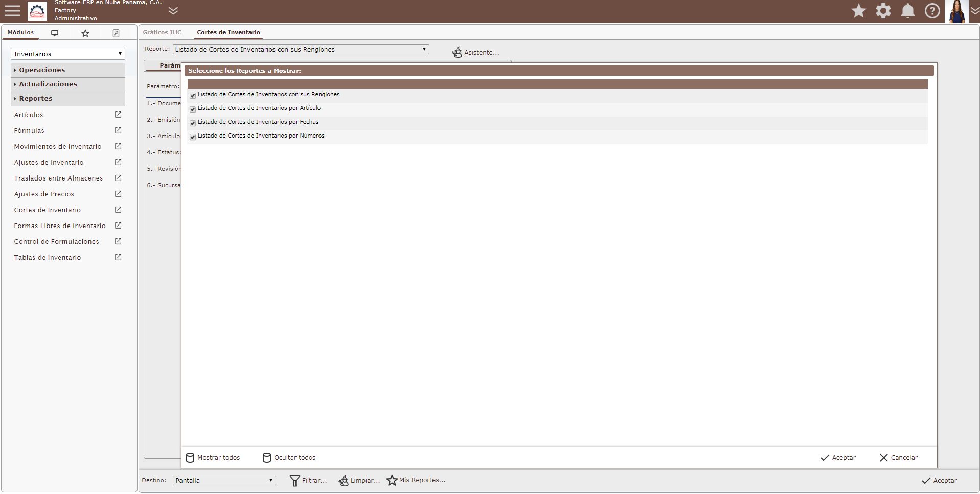Expand user menu chevron at top right
Viewport: 980px width, 494px height.
tap(975, 11)
